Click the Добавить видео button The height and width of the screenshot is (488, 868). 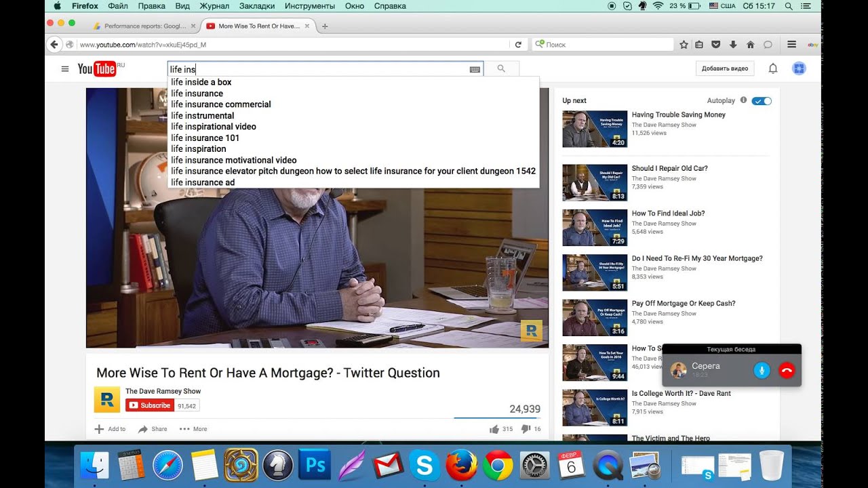point(725,68)
